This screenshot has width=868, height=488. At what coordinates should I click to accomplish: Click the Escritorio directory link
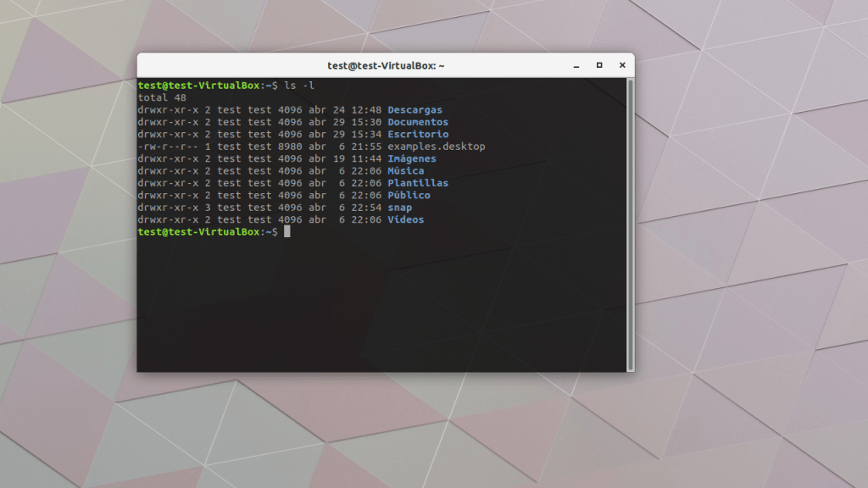[x=417, y=134]
